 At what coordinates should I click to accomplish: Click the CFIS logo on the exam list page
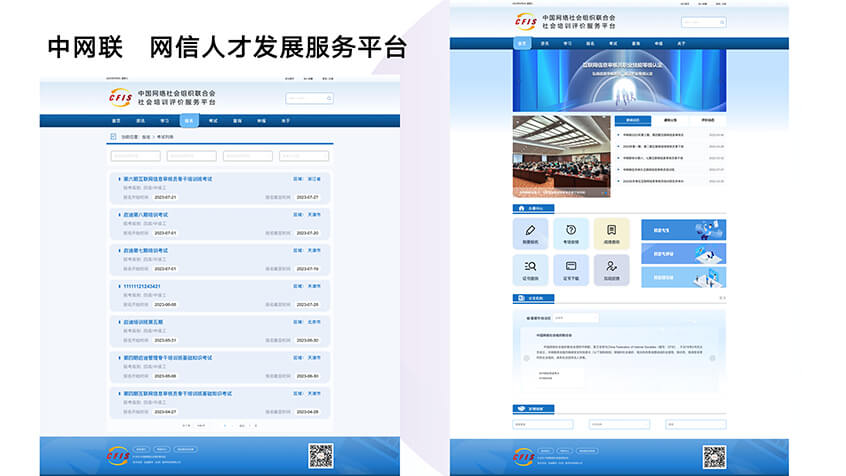(x=121, y=97)
